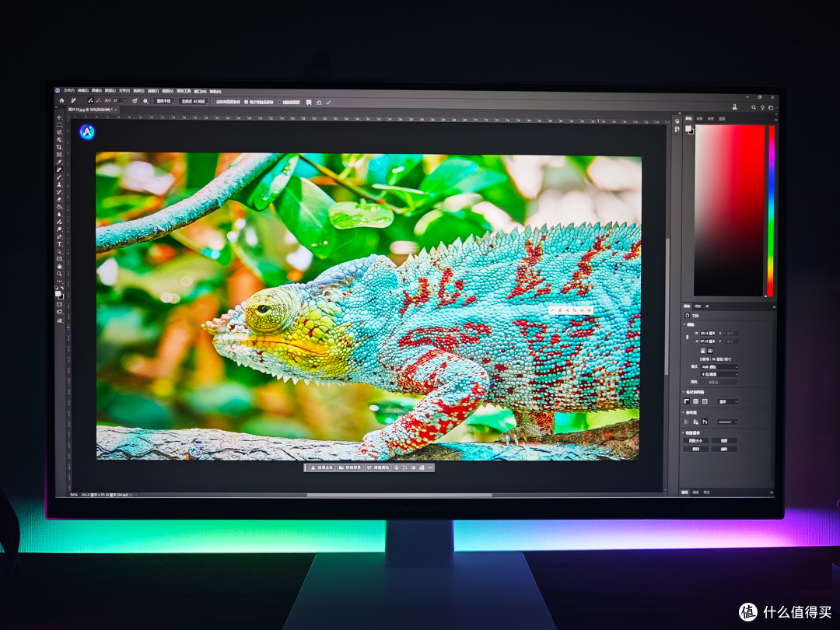The height and width of the screenshot is (630, 840).
Task: Click the search magnifier icon at top right
Action: 753,107
